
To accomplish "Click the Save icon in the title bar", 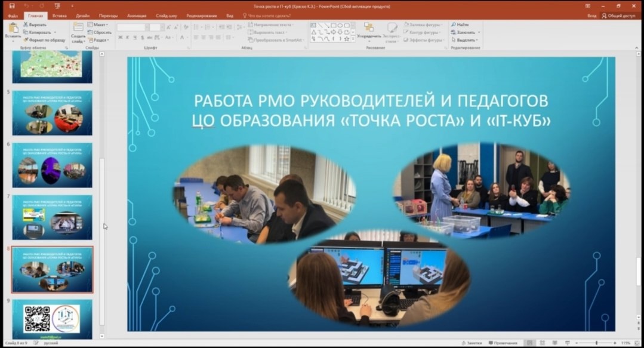I will click(x=12, y=6).
